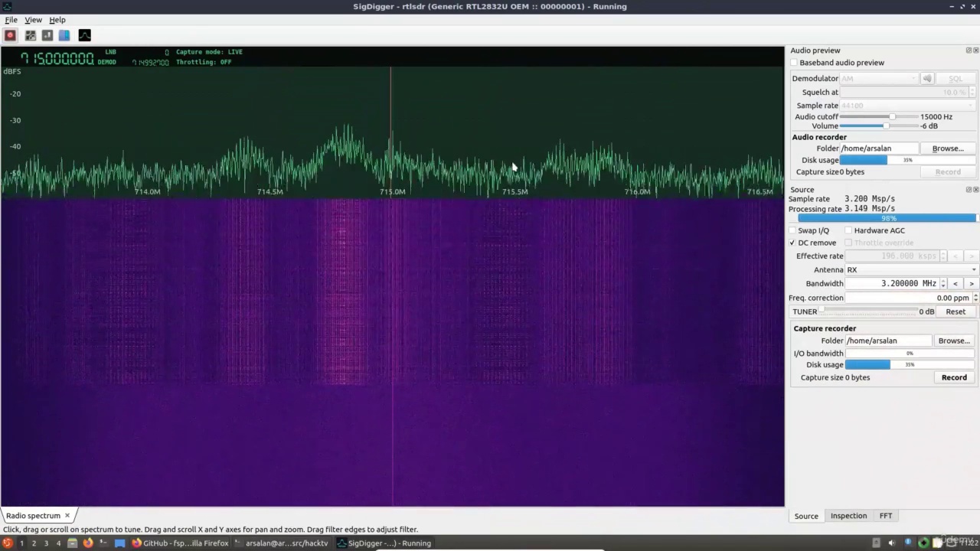The width and height of the screenshot is (980, 551).
Task: Undock the Source panel
Action: (x=969, y=190)
